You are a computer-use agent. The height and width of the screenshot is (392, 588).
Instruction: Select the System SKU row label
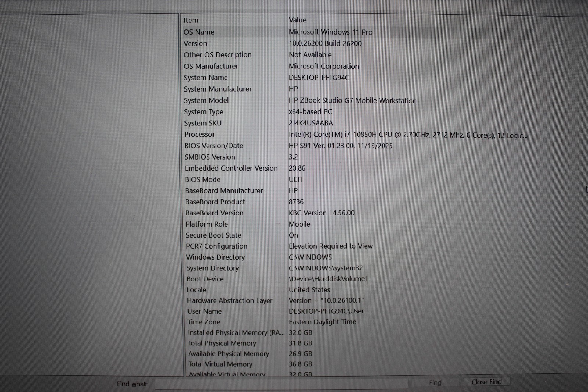pos(203,123)
